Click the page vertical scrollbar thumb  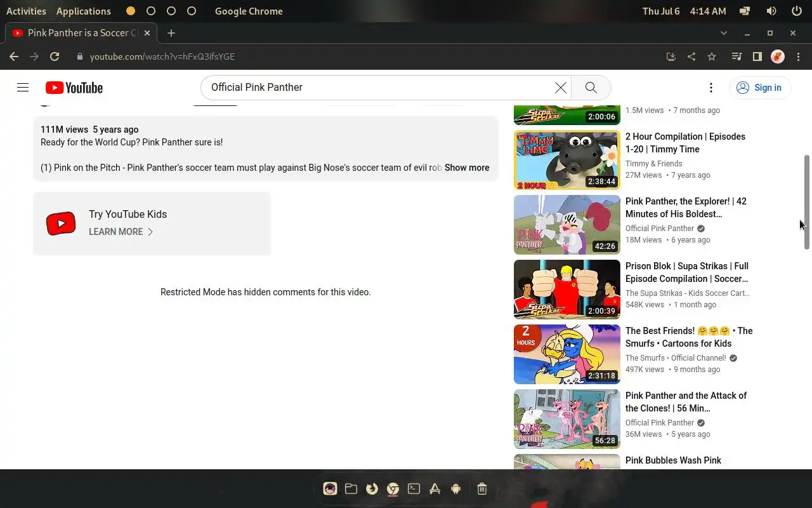(808, 202)
